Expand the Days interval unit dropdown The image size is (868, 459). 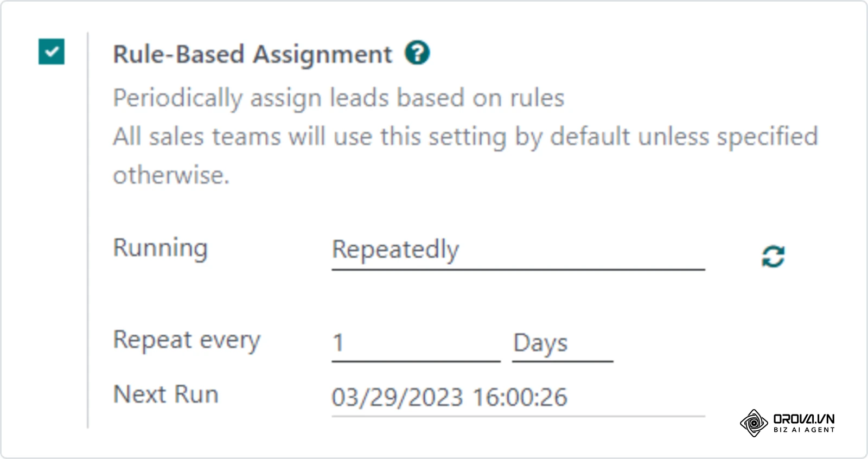click(563, 343)
